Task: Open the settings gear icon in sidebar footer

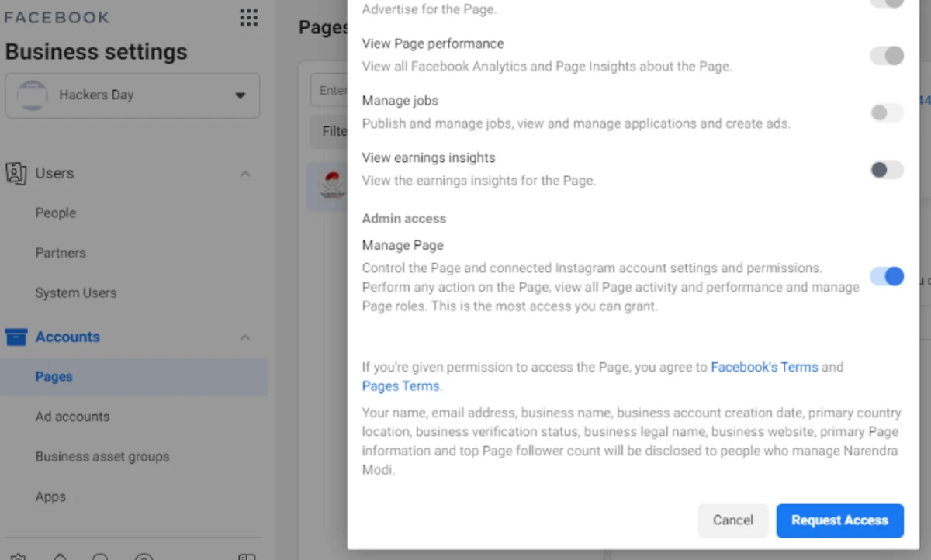Action: pyautogui.click(x=19, y=556)
